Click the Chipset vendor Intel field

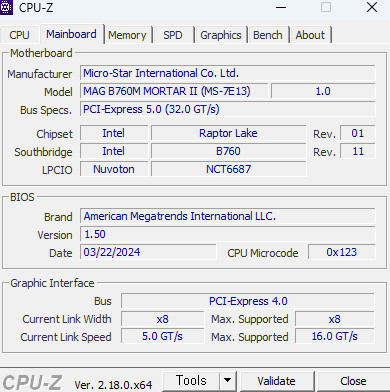[x=114, y=133]
